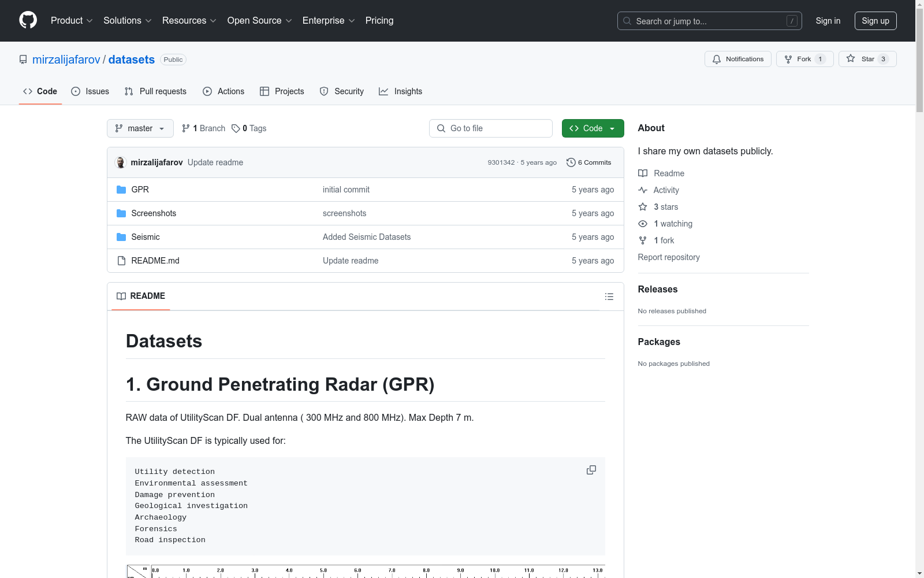Viewport: 924px width, 578px height.
Task: Open the Insights tab
Action: coord(400,91)
